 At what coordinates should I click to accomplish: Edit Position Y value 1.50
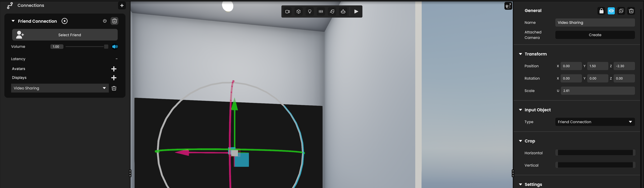pyautogui.click(x=597, y=66)
